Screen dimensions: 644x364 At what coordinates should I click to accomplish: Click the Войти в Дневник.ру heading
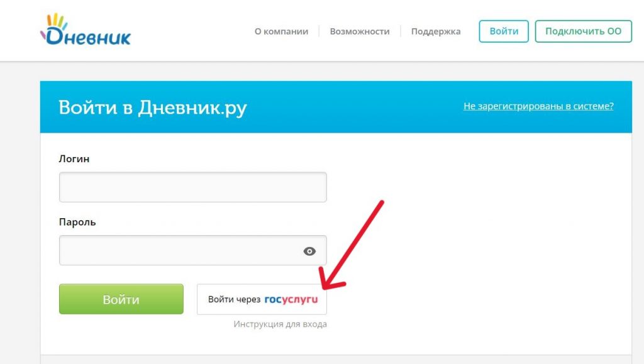pyautogui.click(x=153, y=108)
